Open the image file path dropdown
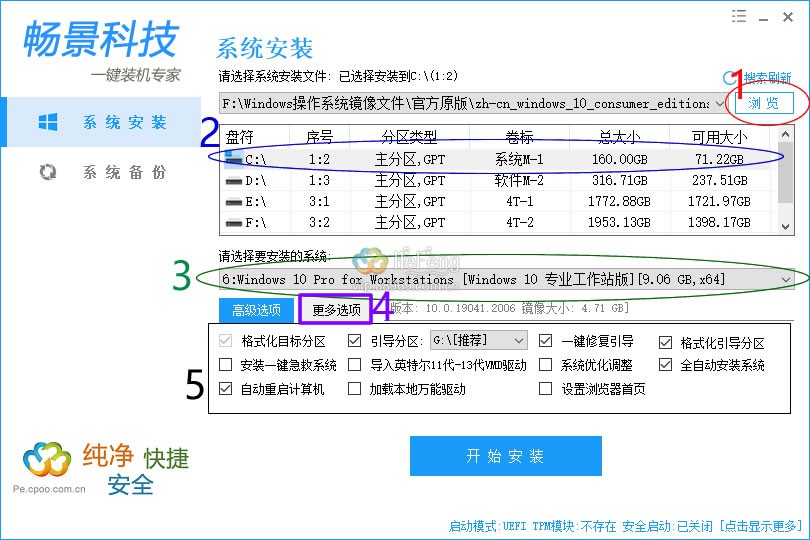810x540 pixels. 720,104
